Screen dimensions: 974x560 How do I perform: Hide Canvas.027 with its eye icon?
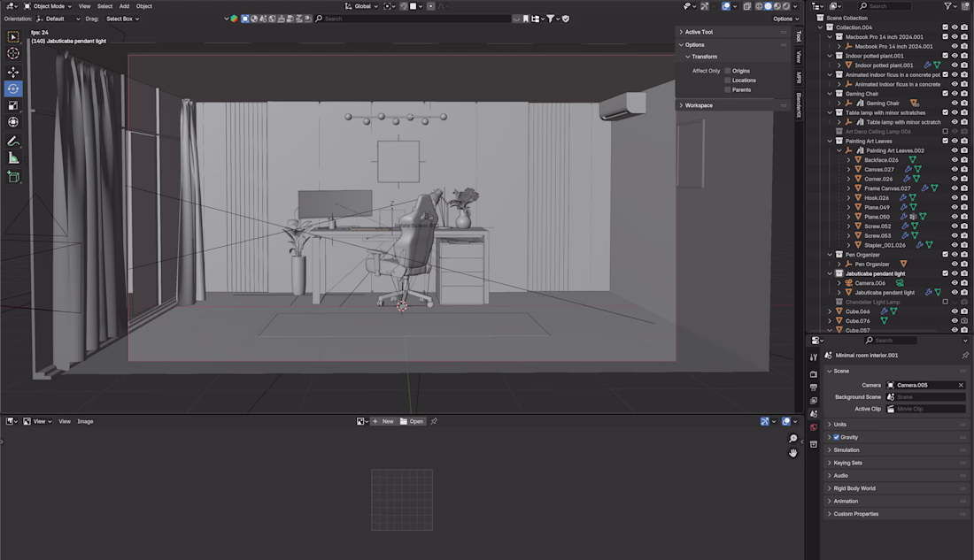955,170
